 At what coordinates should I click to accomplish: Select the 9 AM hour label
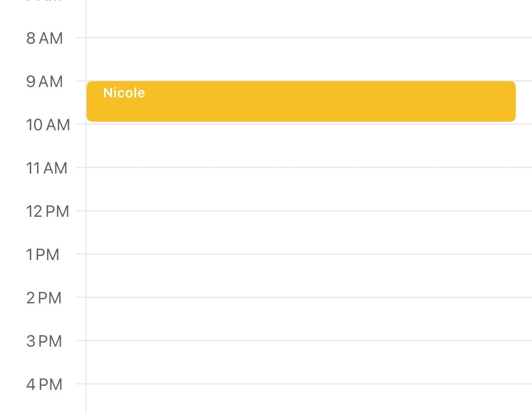pyautogui.click(x=44, y=82)
